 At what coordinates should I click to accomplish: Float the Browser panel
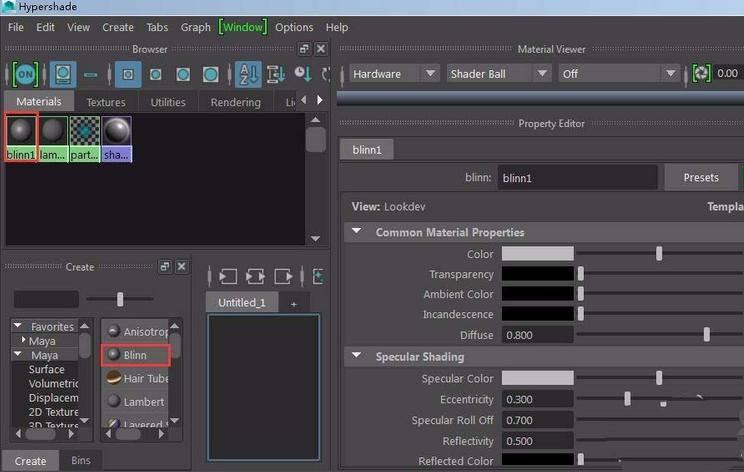pos(304,49)
